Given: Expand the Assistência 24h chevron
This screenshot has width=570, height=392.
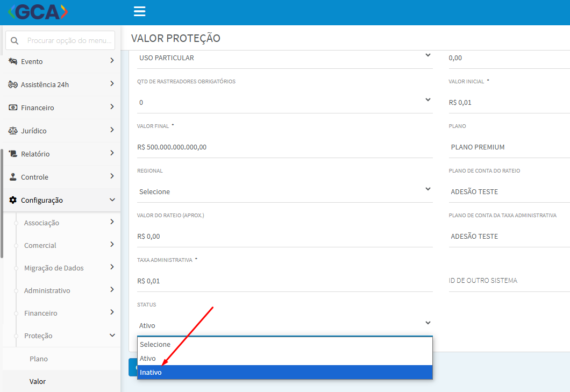Looking at the screenshot, I should [112, 84].
